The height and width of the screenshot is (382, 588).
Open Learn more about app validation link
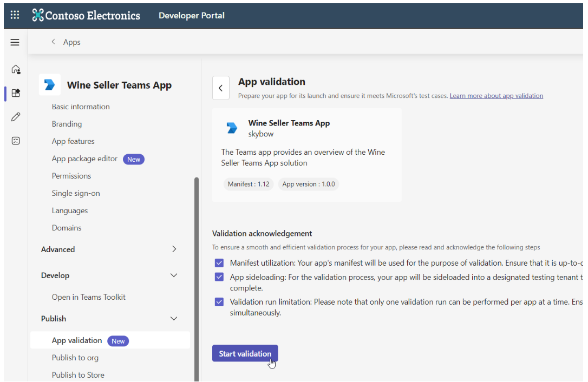point(496,96)
